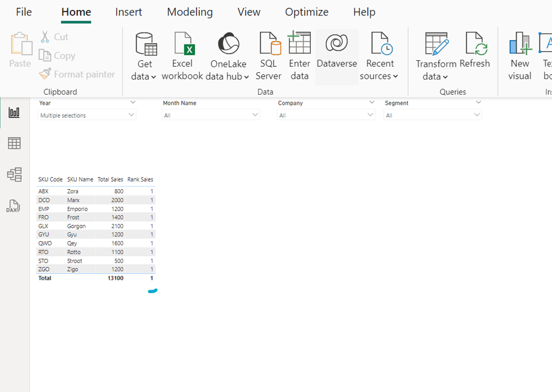This screenshot has width=552, height=392.
Task: Open the View tab
Action: click(249, 12)
